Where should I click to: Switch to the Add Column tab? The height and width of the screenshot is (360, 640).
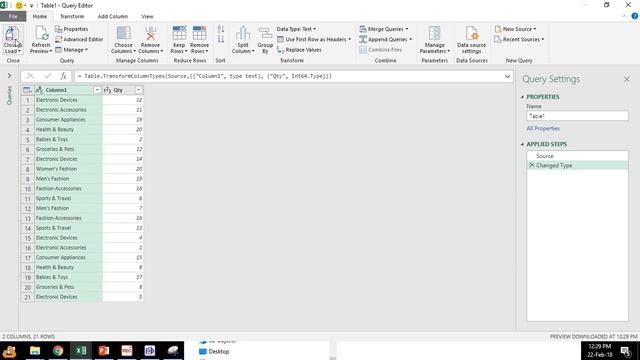(x=113, y=16)
